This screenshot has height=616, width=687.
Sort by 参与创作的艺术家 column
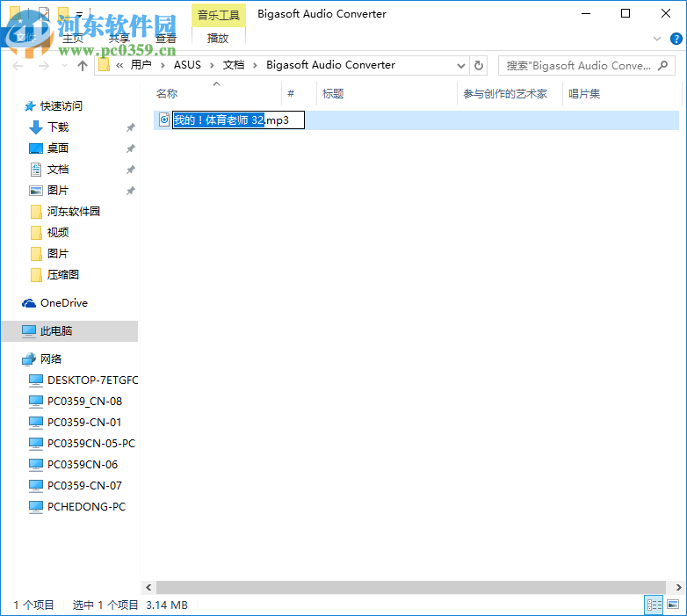click(x=505, y=94)
